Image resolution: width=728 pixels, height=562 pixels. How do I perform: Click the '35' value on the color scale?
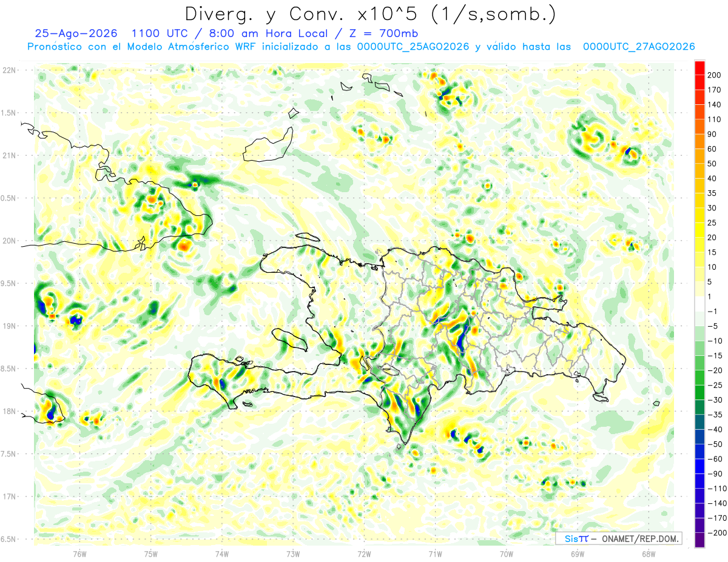(712, 193)
